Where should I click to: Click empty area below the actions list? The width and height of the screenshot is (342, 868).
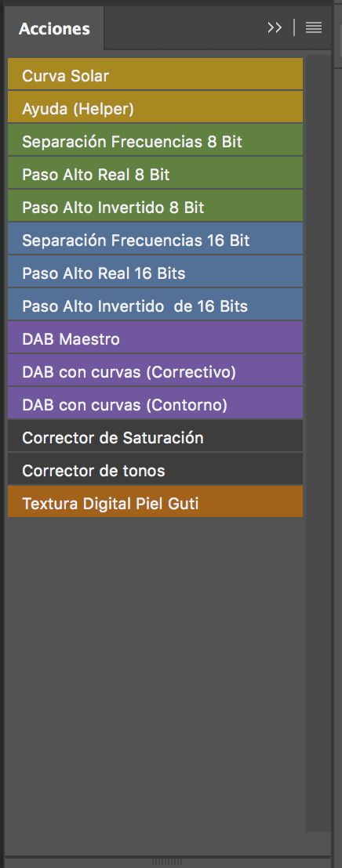click(x=155, y=675)
